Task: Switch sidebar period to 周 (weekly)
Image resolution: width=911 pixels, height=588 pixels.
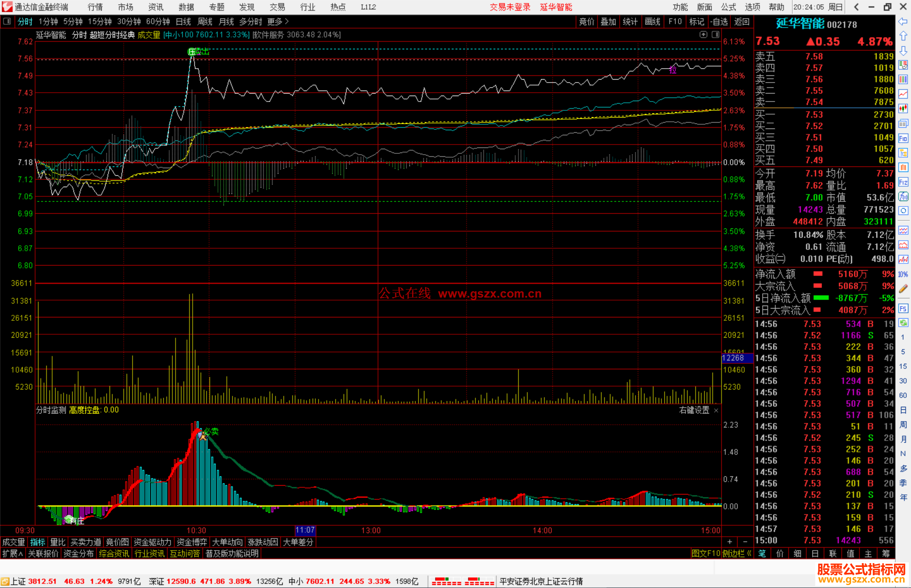Action: pyautogui.click(x=903, y=425)
